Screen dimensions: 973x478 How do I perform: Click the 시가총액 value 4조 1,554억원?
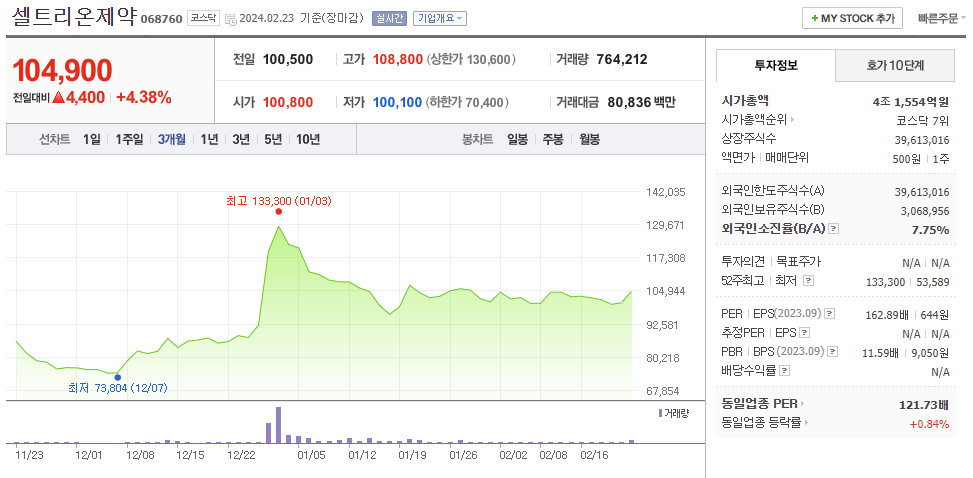pos(910,102)
